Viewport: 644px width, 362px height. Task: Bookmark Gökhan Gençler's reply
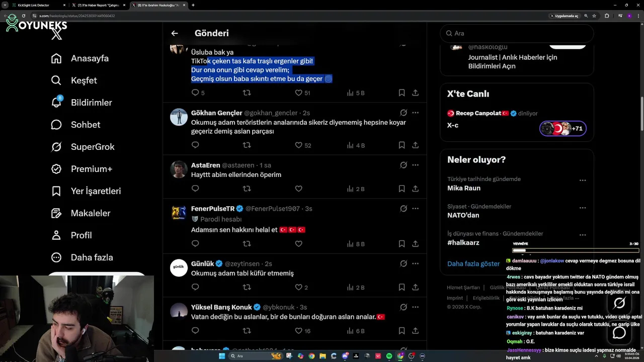401,145
